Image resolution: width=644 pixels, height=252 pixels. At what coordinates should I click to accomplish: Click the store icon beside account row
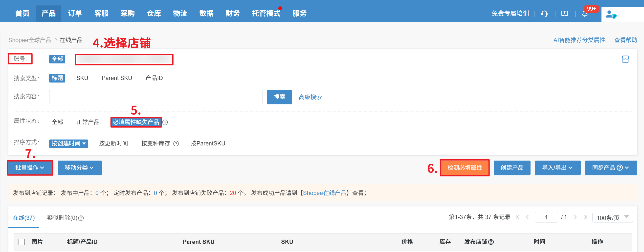pyautogui.click(x=625, y=59)
